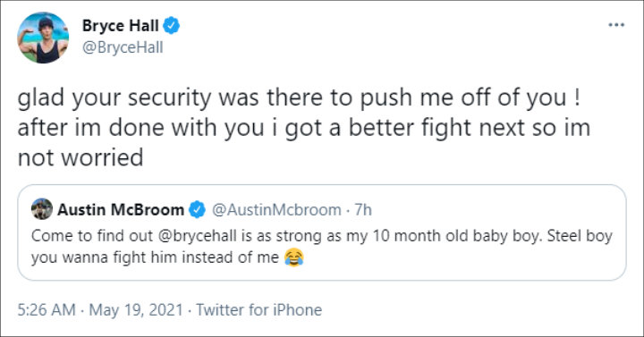The height and width of the screenshot is (337, 644).
Task: Click the 7h timestamp on quoted tweet
Action: click(363, 210)
